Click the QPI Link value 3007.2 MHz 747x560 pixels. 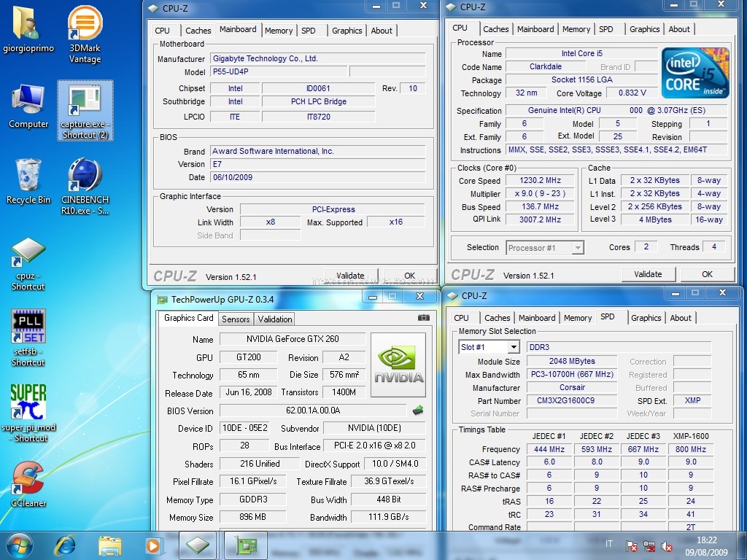tap(540, 219)
